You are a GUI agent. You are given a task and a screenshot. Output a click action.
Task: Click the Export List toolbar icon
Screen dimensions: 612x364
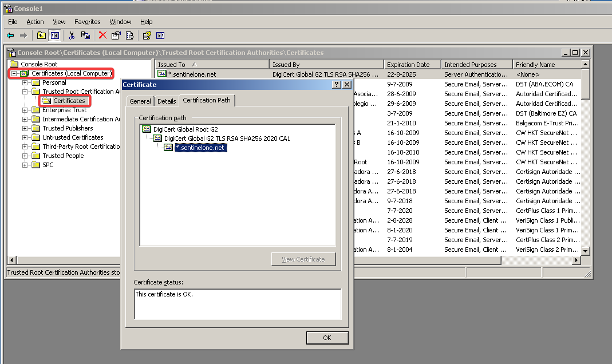(129, 35)
